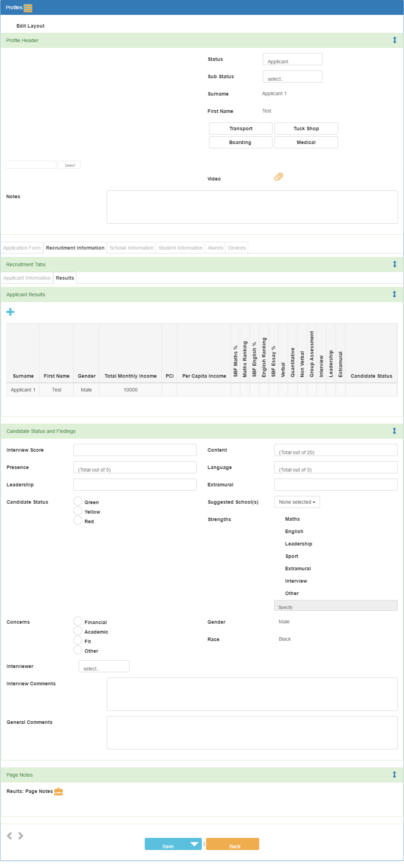Add a new applicant result with plus icon
This screenshot has height=868, width=404.
10,312
